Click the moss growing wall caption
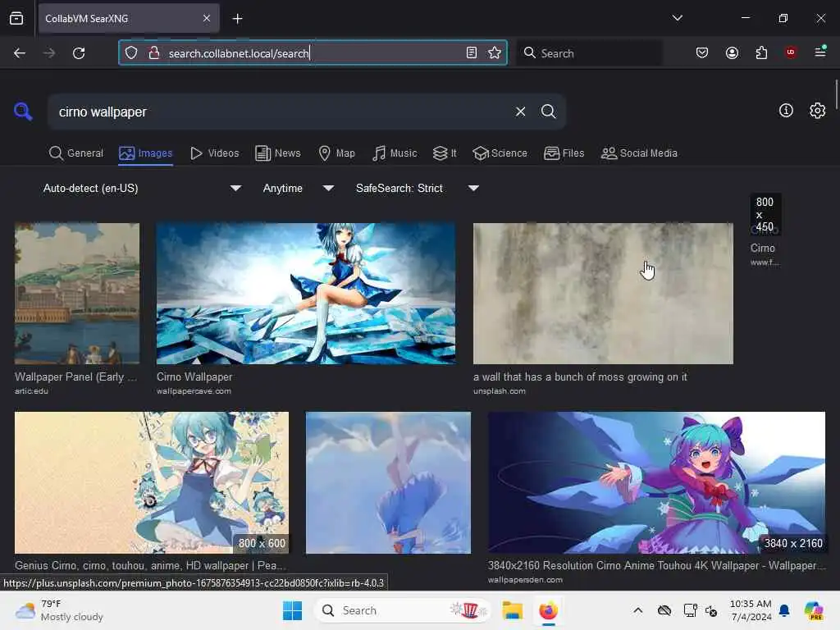Viewport: 840px width, 630px height. pyautogui.click(x=580, y=377)
